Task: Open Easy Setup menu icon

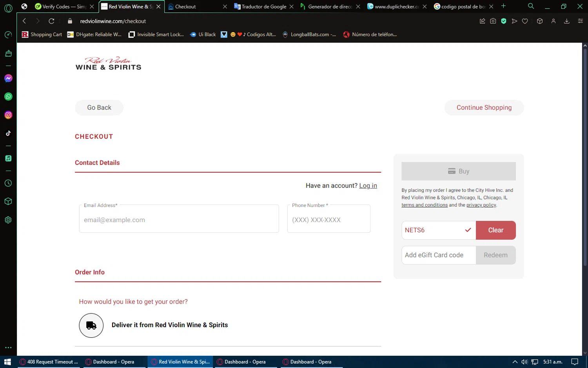Action: (581, 21)
